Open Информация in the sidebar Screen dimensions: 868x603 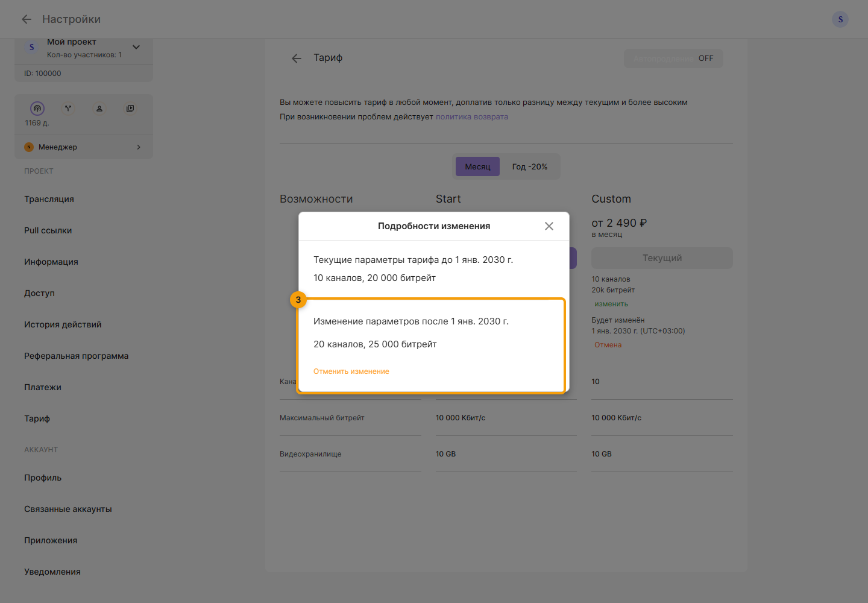(x=51, y=262)
